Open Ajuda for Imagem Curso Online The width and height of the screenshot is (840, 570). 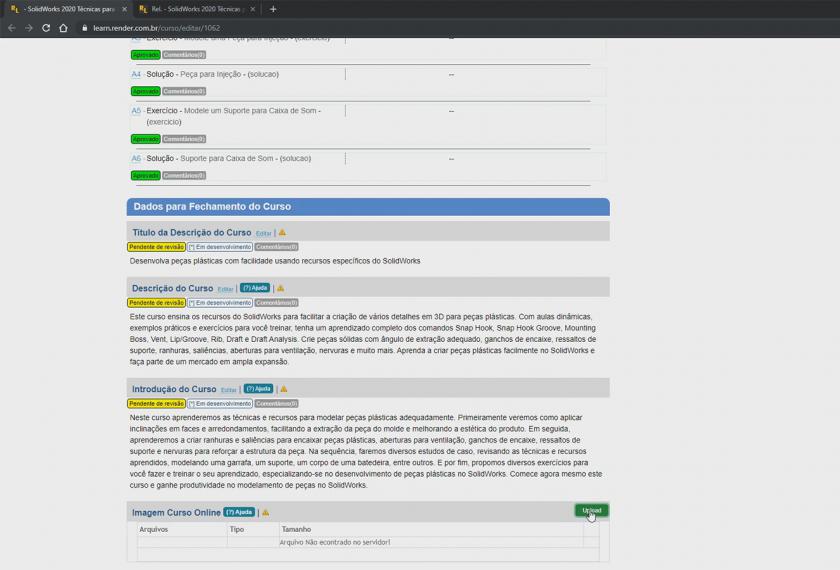click(x=239, y=513)
